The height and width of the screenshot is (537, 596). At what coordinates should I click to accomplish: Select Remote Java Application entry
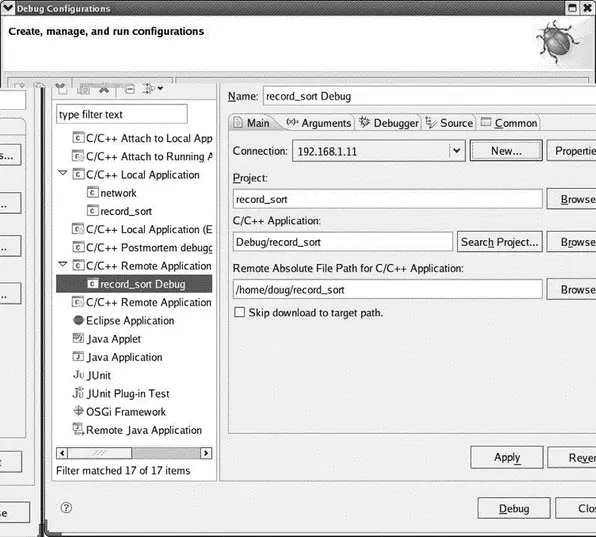[137, 430]
